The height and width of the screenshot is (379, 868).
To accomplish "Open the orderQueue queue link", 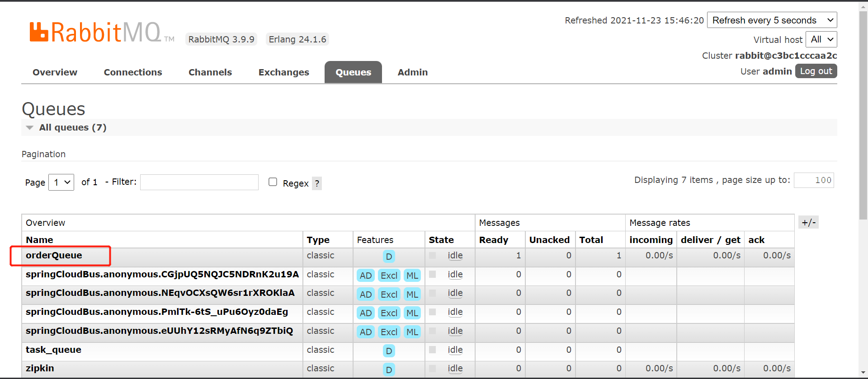I will pyautogui.click(x=54, y=255).
